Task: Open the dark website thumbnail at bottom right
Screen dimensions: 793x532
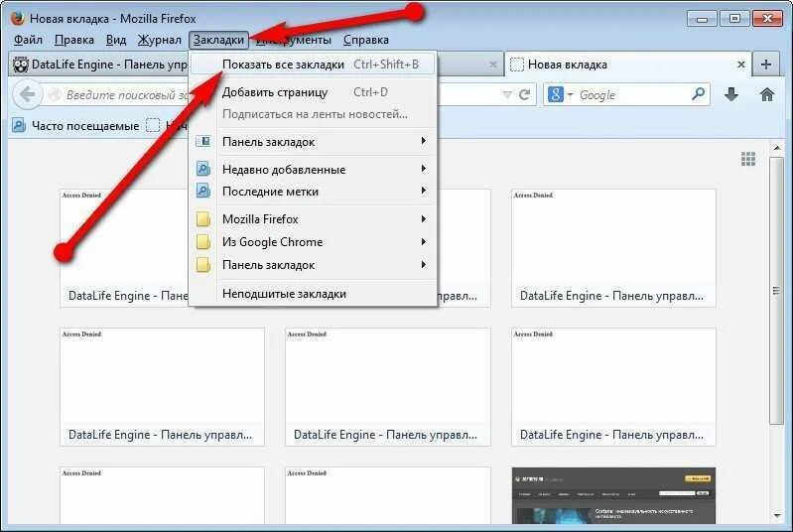Action: pyautogui.click(x=613, y=495)
